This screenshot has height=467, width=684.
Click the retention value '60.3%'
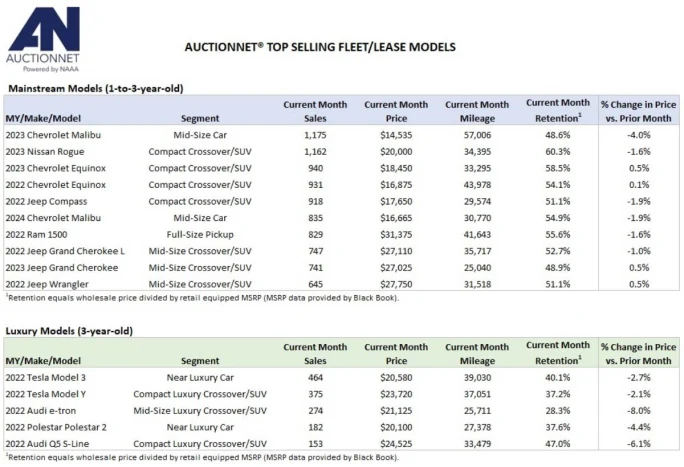pyautogui.click(x=557, y=152)
